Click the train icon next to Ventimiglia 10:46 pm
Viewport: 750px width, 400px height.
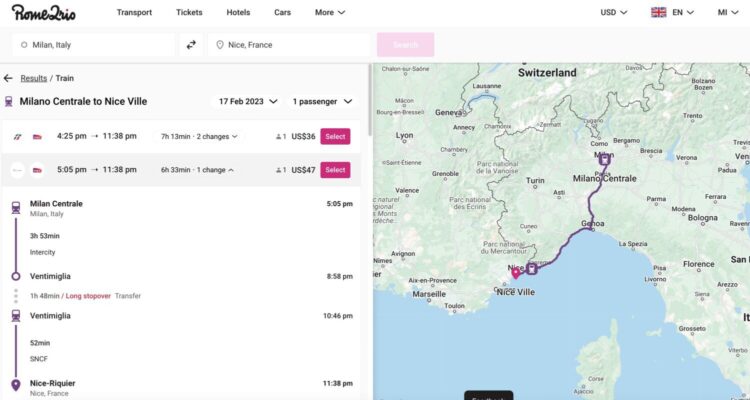[16, 316]
